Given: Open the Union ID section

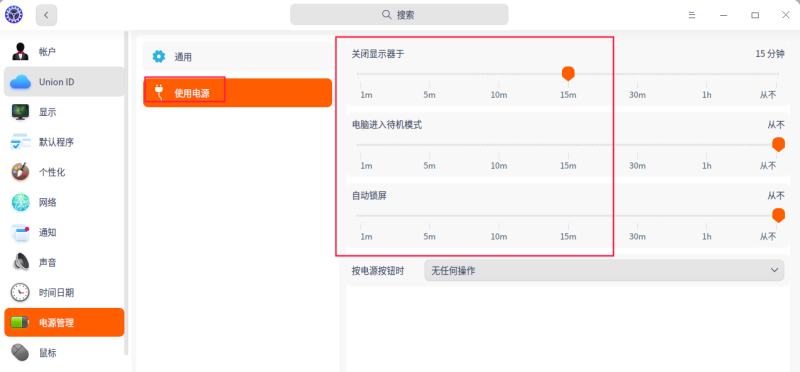Looking at the screenshot, I should click(64, 82).
